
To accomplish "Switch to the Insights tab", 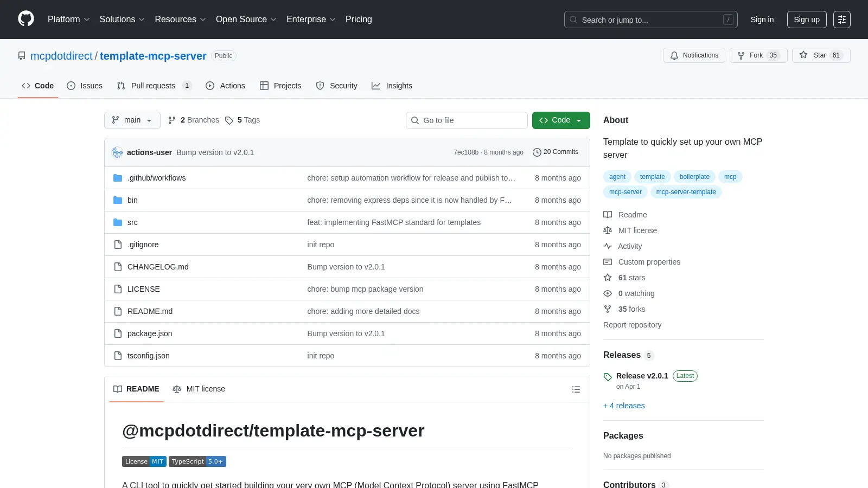I will (392, 86).
